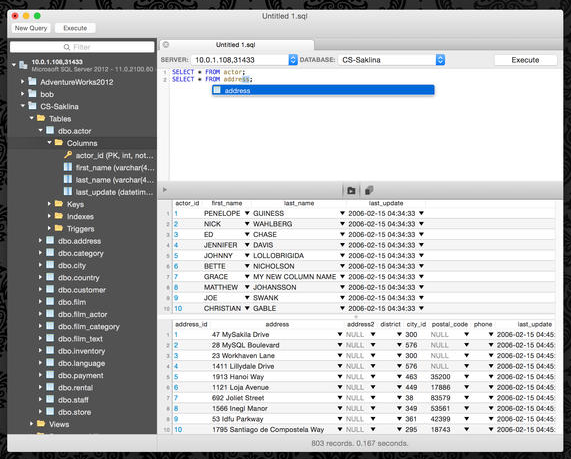Click the Triggers folder icon
Image resolution: width=571 pixels, height=459 pixels.
pos(59,228)
